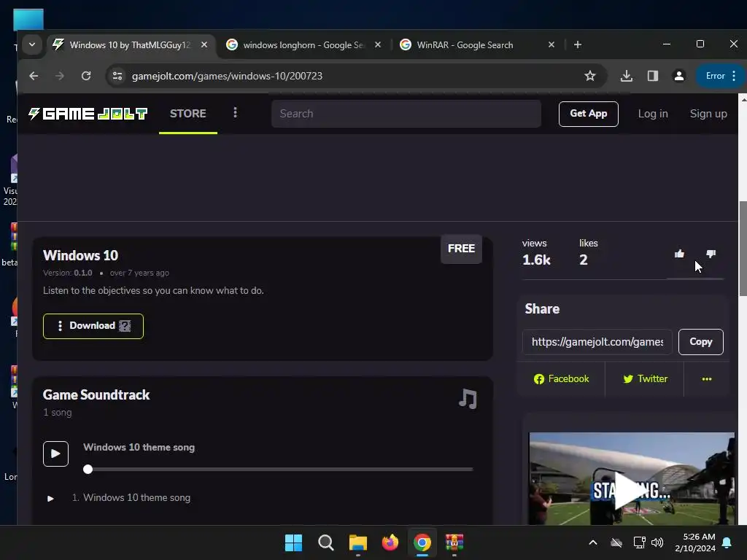
Task: Open WinRAR from the taskbar
Action: pyautogui.click(x=454, y=542)
